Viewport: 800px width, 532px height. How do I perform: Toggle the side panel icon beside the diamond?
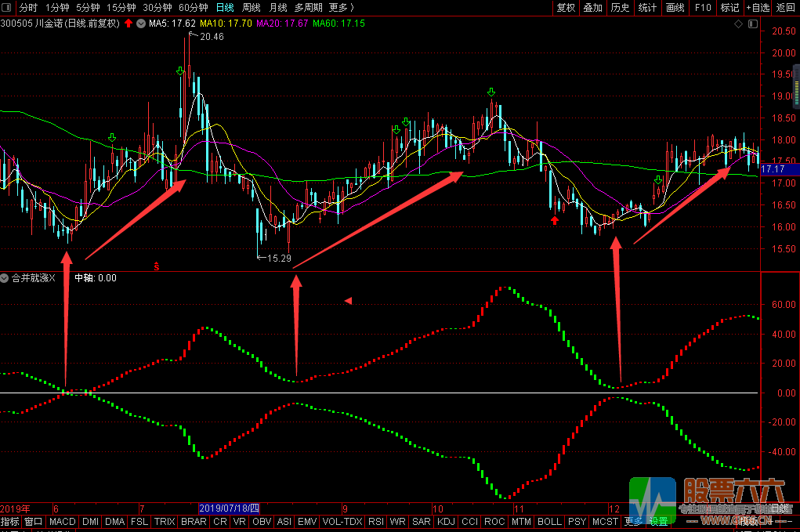[x=752, y=24]
